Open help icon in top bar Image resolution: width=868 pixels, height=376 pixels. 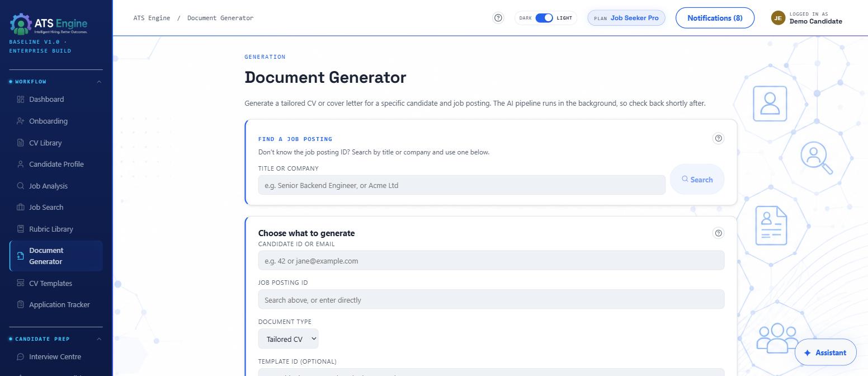coord(498,18)
